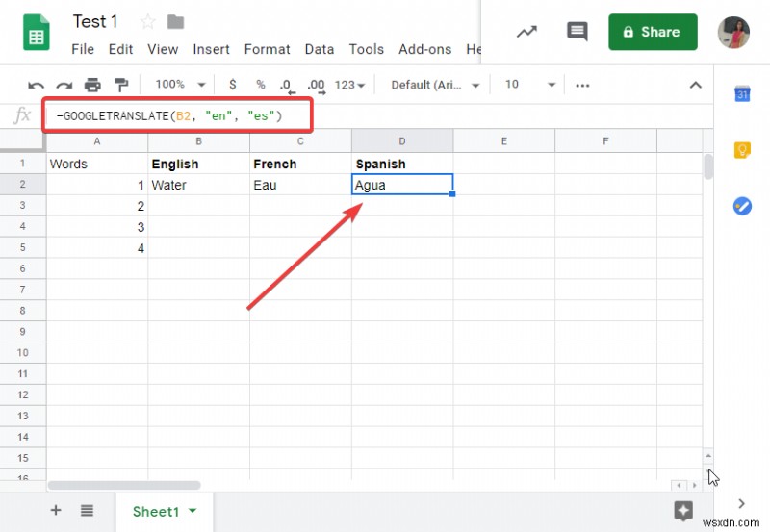Select column D header
The height and width of the screenshot is (532, 770).
pyautogui.click(x=402, y=141)
